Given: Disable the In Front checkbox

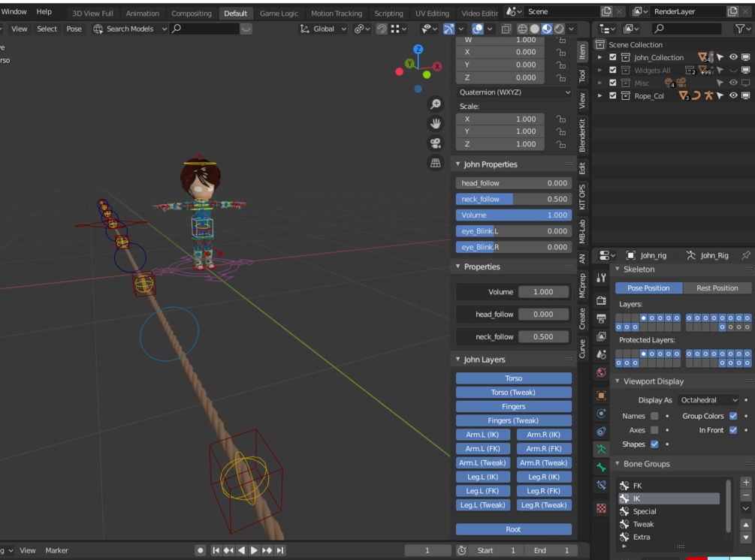Looking at the screenshot, I should pos(733,430).
